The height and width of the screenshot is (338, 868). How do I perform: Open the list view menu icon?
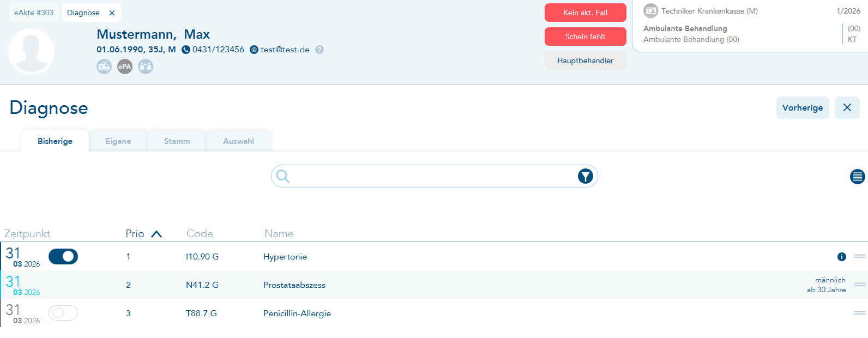point(857,177)
